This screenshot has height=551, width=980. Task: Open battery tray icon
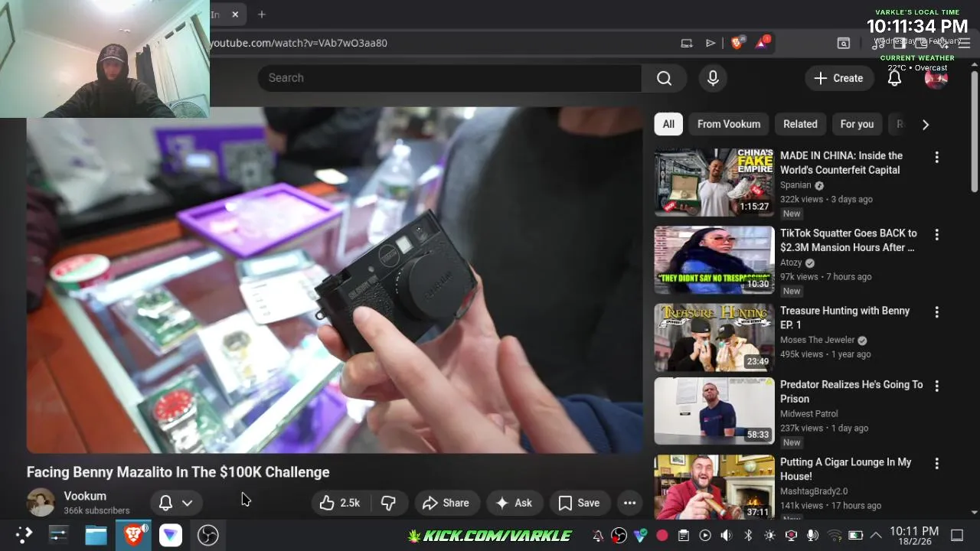point(856,535)
